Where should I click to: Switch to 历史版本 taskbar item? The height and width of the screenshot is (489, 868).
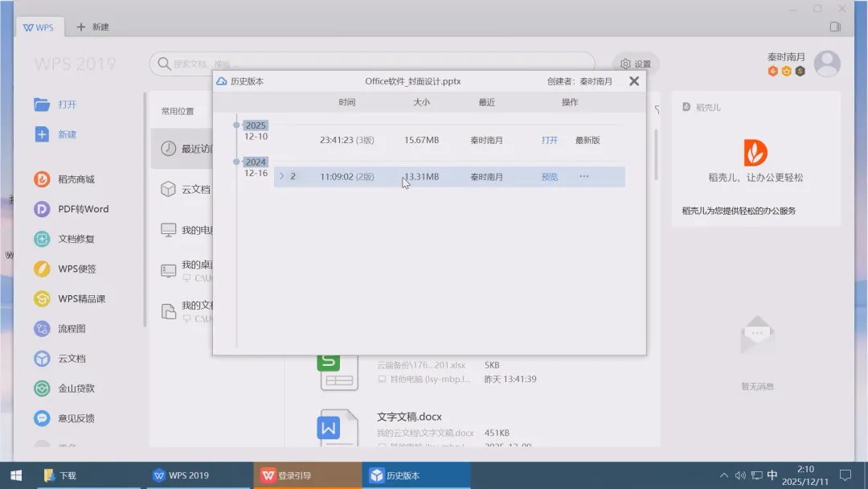[x=416, y=475]
